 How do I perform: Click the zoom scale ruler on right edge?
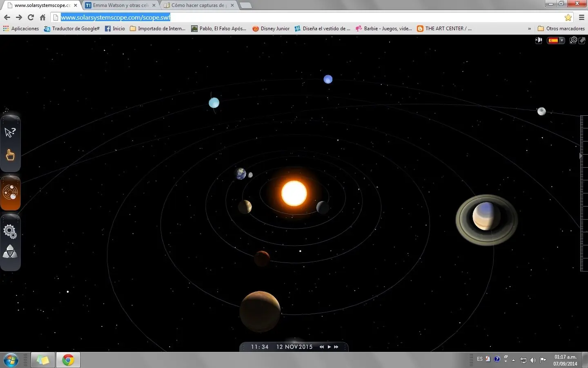tap(584, 193)
